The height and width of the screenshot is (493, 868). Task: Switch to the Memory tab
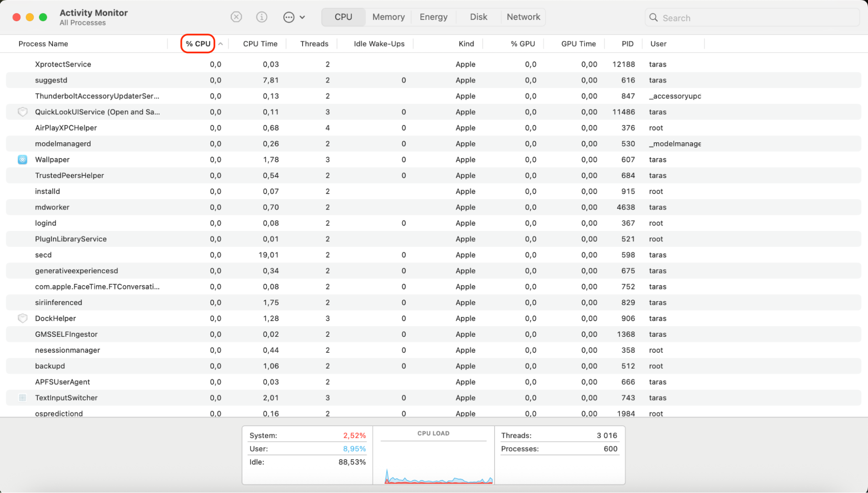pos(388,17)
